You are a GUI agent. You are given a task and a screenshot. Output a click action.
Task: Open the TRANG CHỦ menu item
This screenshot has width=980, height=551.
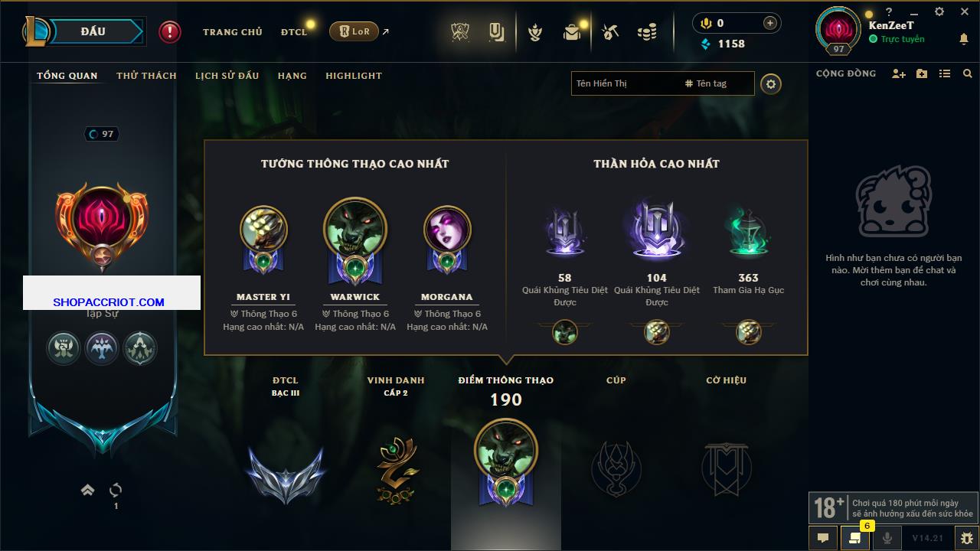pos(233,32)
